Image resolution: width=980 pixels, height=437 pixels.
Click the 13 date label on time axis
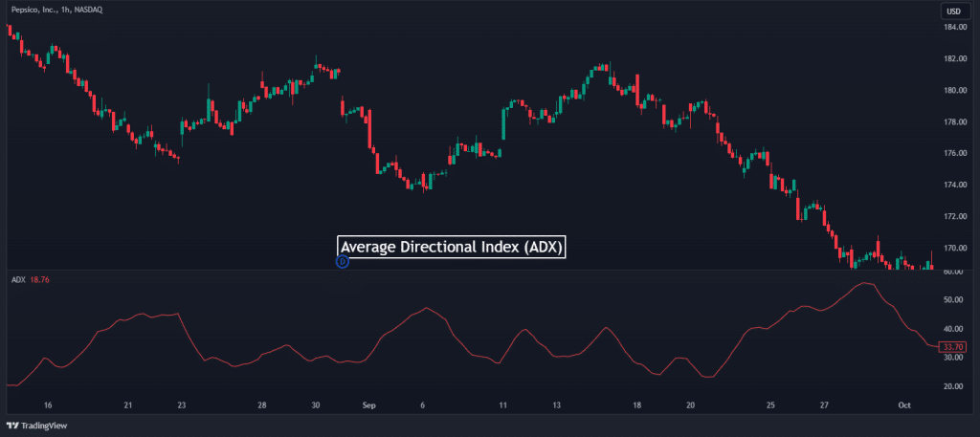coord(556,405)
